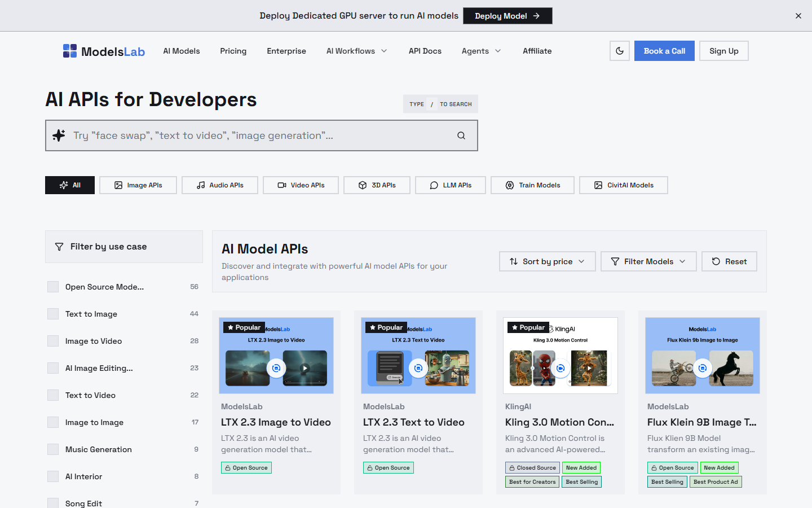This screenshot has width=812, height=508.
Task: Go to the Pricing menu item
Action: 233,51
